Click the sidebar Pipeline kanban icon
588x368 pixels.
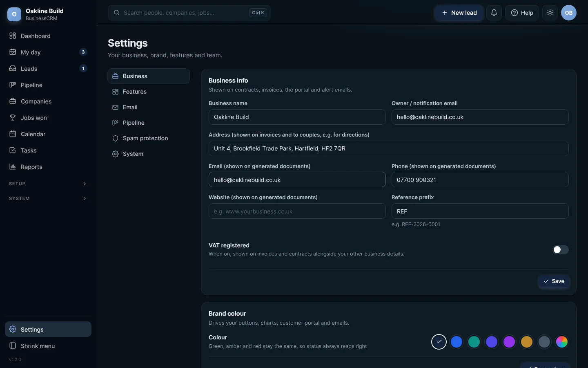(x=13, y=85)
